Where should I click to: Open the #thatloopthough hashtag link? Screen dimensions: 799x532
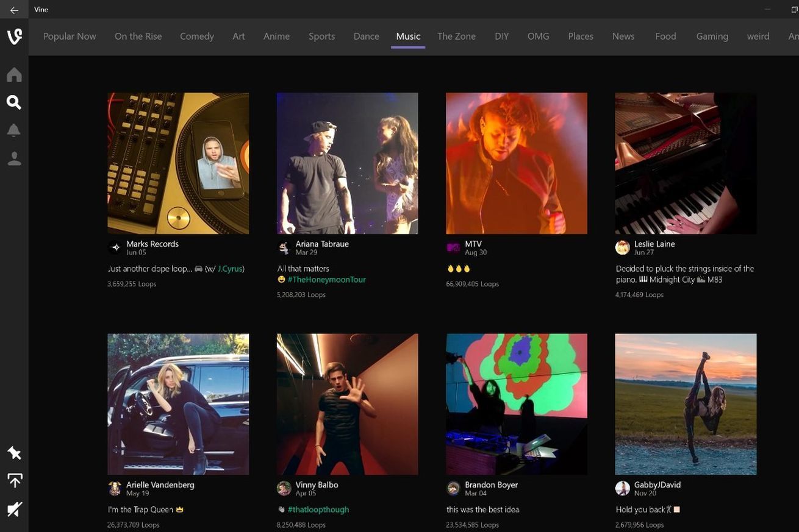(318, 509)
